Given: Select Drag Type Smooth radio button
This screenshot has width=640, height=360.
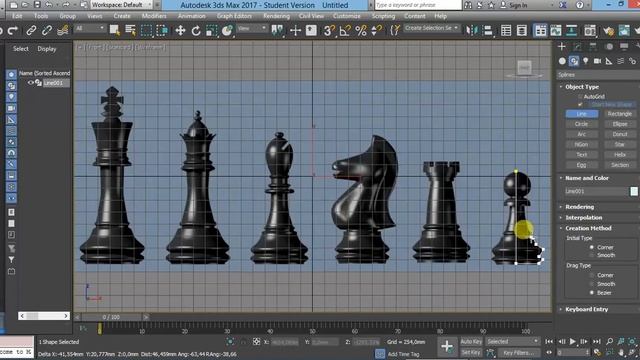Looking at the screenshot, I should coord(591,284).
